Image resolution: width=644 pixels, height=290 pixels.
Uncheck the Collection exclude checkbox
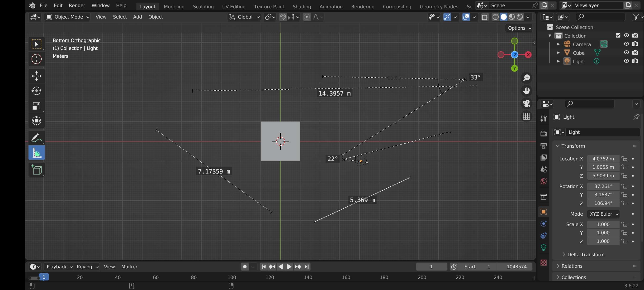tap(618, 35)
